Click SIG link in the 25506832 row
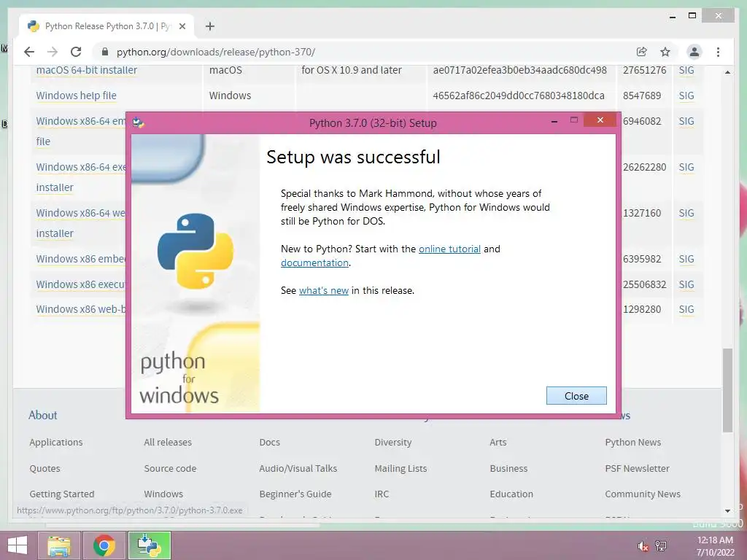Screen dimensions: 747x560 [686, 284]
